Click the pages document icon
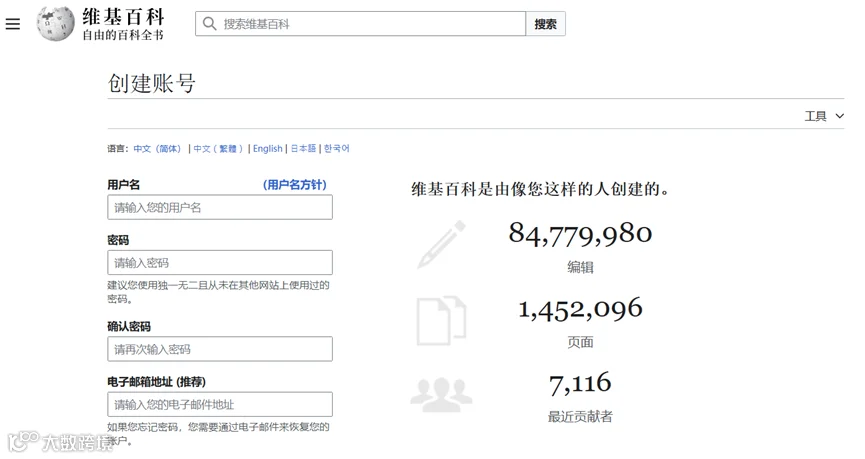Viewport: 865px width, 459px height. [441, 321]
